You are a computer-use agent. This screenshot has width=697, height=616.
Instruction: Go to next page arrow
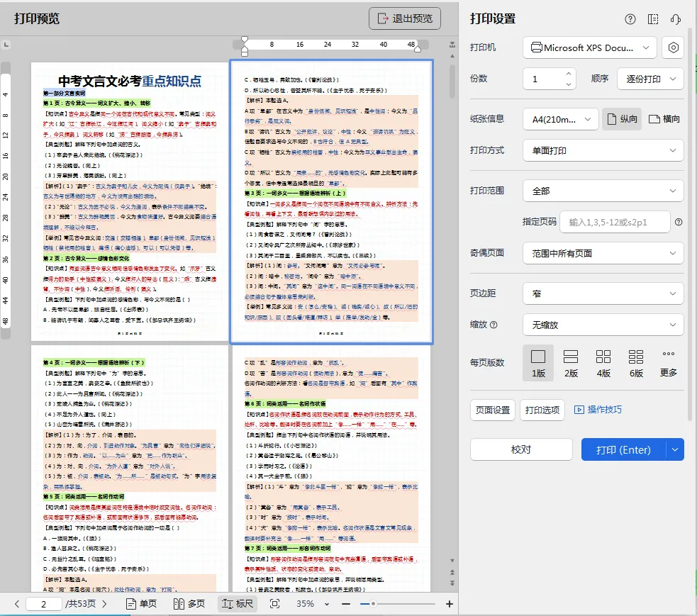(104, 604)
